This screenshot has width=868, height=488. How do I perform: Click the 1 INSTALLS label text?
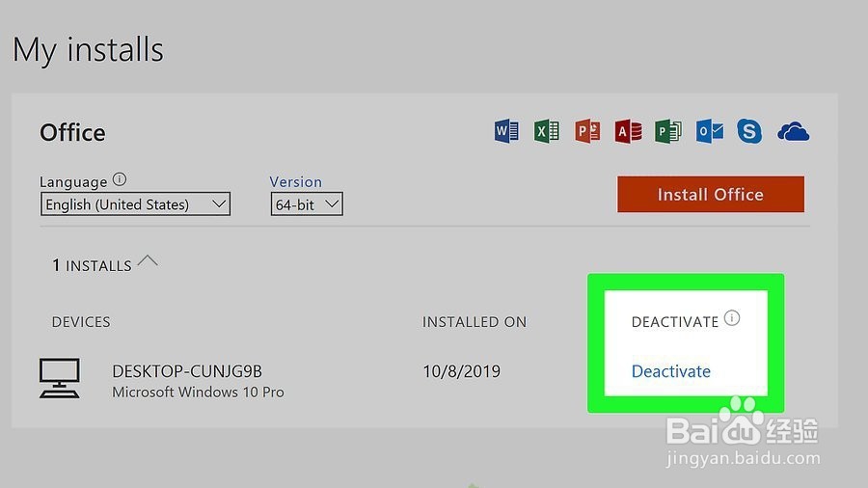[92, 265]
